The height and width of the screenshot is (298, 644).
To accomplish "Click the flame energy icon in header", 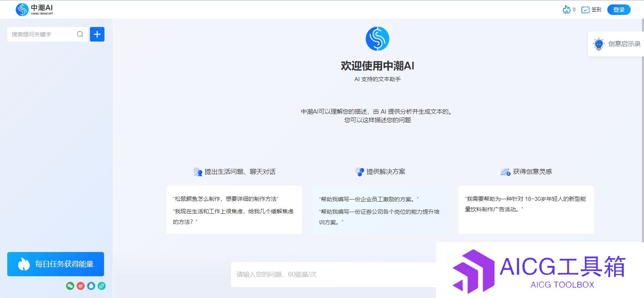I will coord(567,9).
